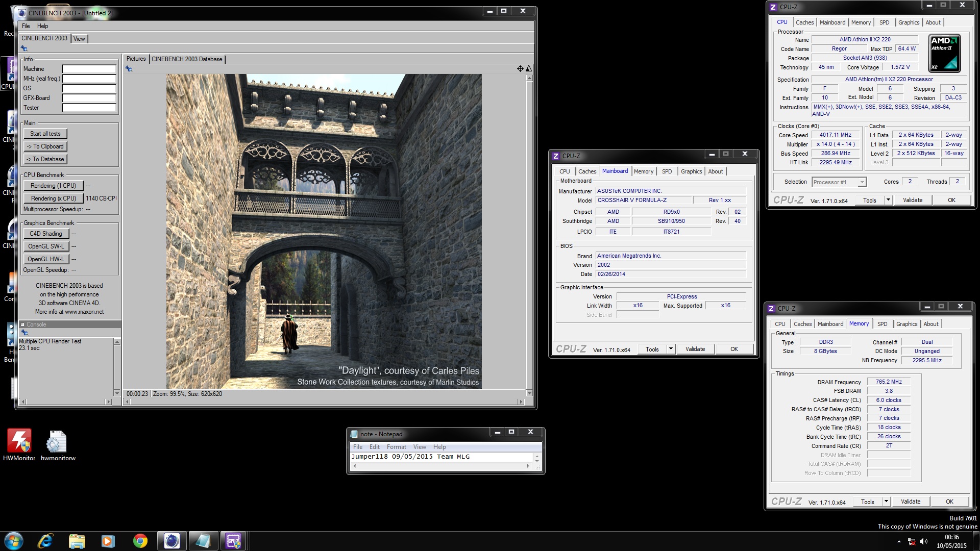Switch to the Cinebench View tab
Viewport: 980px width, 551px height.
point(79,39)
